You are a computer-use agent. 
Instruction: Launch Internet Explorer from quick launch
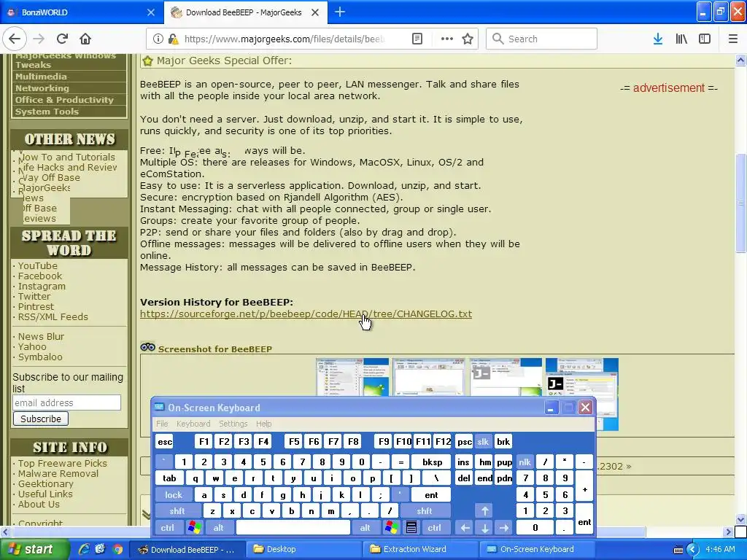coord(84,549)
